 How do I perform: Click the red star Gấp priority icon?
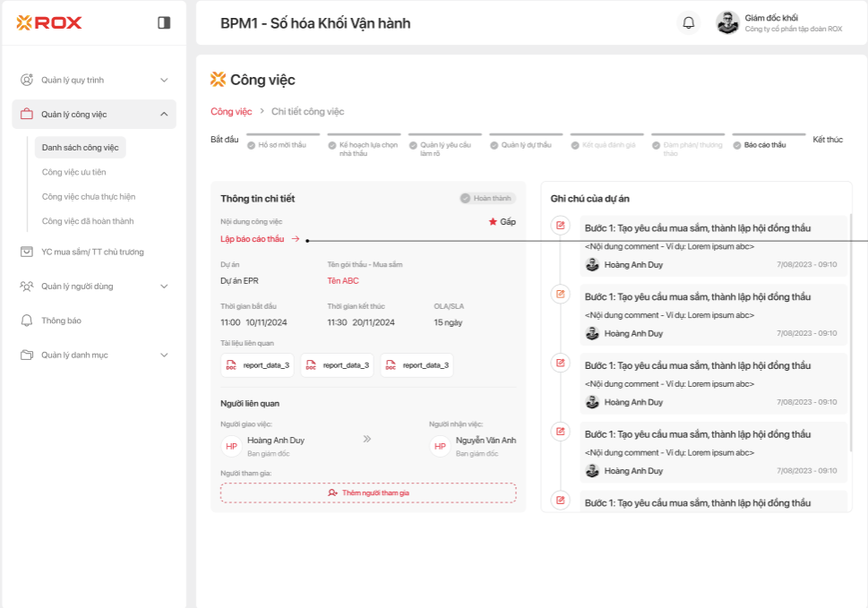point(493,221)
